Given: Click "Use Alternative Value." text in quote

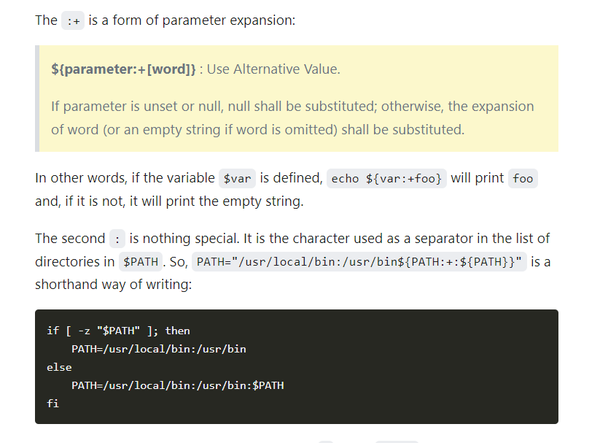Looking at the screenshot, I should pos(273,69).
